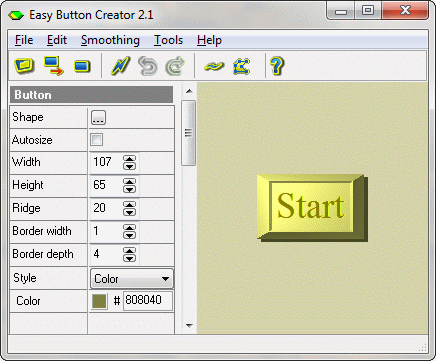Click the olive Color swatch
This screenshot has height=361, width=436.
click(99, 301)
